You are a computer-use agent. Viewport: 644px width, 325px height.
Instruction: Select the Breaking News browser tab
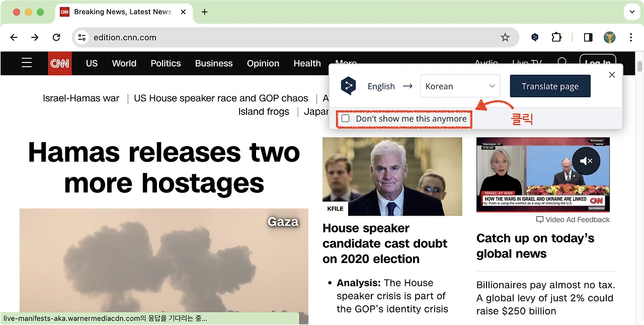[123, 12]
